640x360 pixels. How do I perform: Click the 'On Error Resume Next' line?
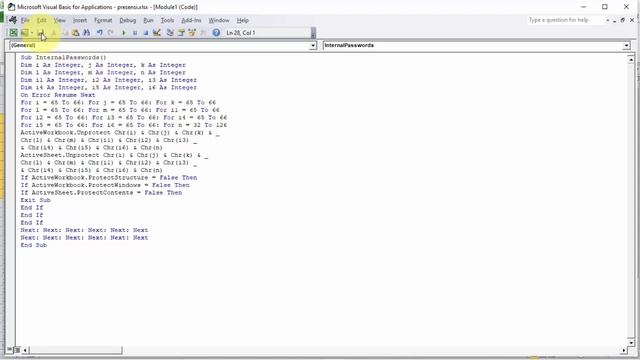click(x=58, y=95)
